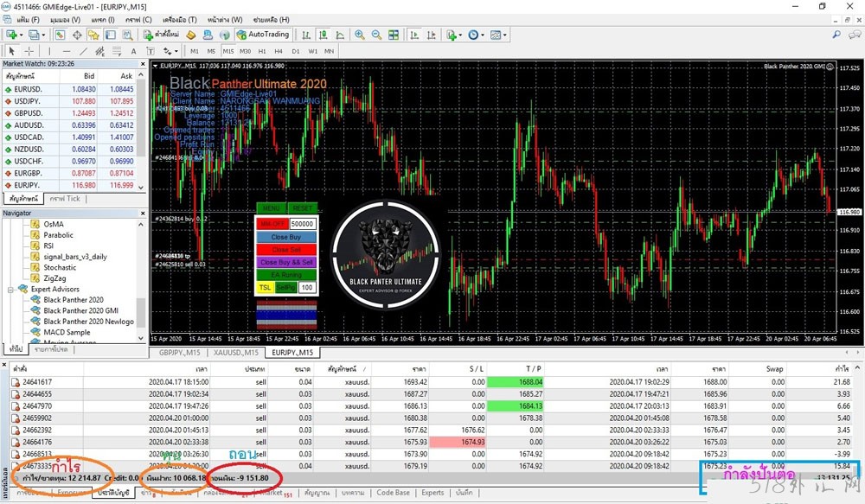Collapse the Expert Advisors tree node

tap(10, 289)
